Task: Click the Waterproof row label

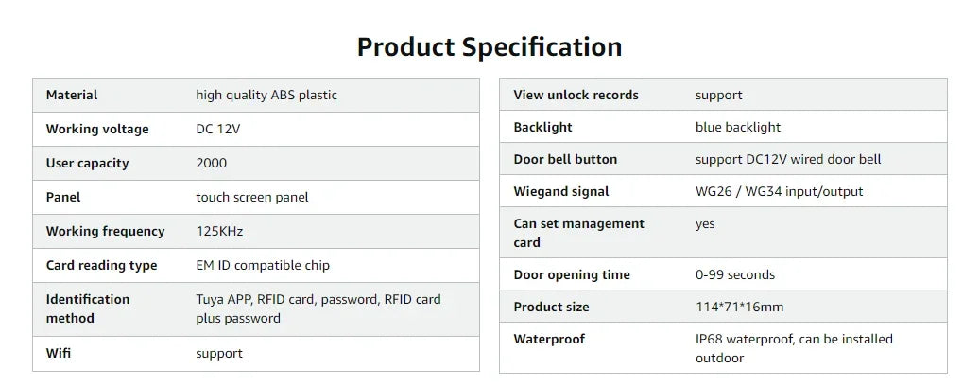Action: pos(549,339)
